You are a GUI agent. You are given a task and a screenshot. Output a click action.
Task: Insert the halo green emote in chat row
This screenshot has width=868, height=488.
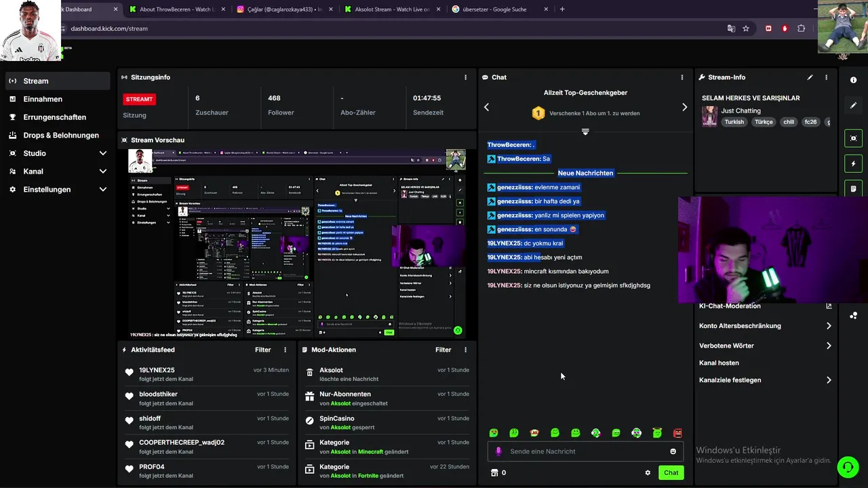657,433
